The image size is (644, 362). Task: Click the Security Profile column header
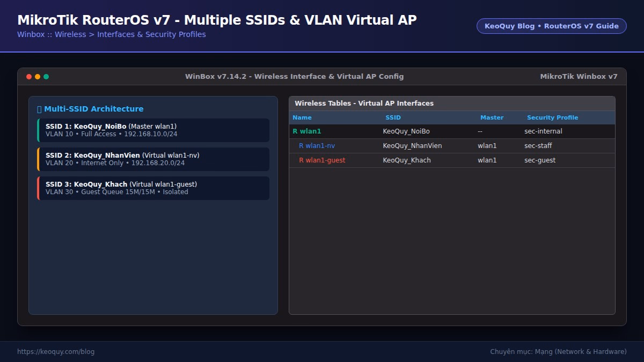click(x=552, y=117)
